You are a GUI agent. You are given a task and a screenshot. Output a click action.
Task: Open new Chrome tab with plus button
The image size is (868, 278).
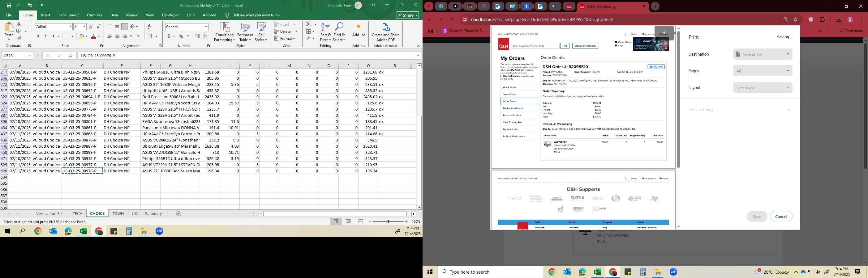(655, 6)
